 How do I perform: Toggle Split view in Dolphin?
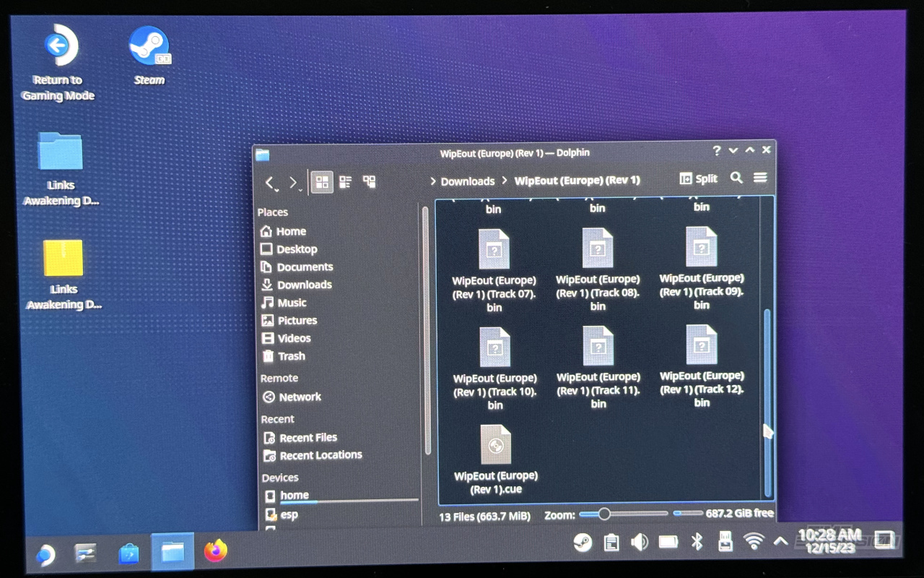tap(698, 178)
